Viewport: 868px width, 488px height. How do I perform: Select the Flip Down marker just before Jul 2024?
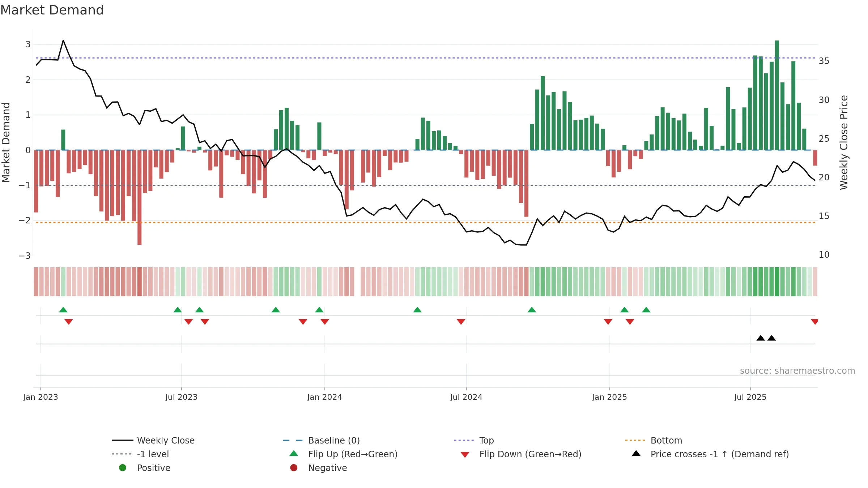pos(461,322)
